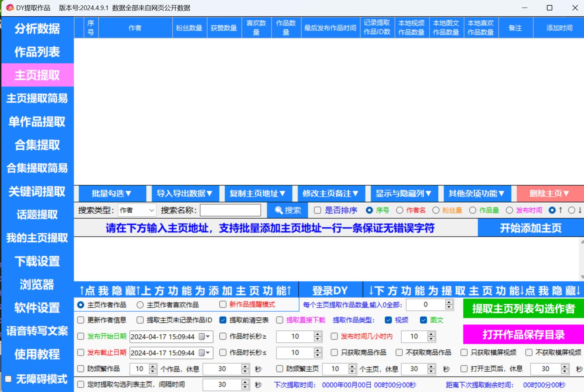Image resolution: width=584 pixels, height=392 pixels.
Task: Expand the 搜索类型 作者 combo box
Action: [x=137, y=210]
